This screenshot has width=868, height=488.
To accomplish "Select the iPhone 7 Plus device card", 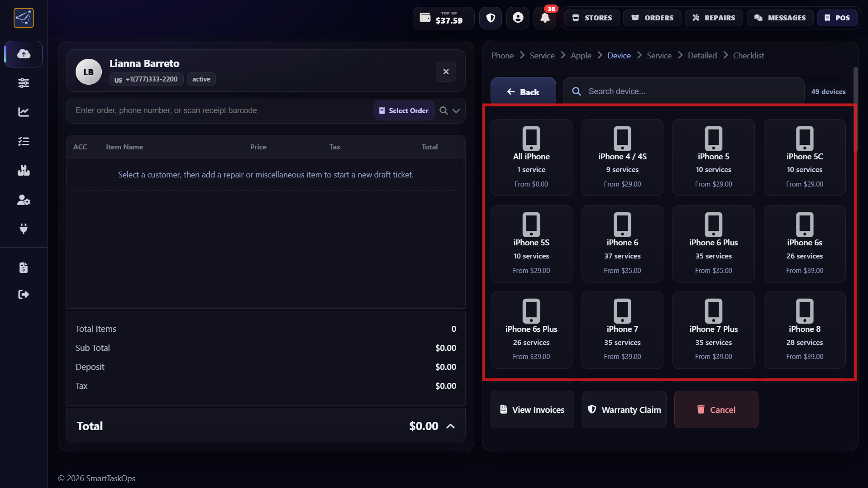I will coord(714,330).
